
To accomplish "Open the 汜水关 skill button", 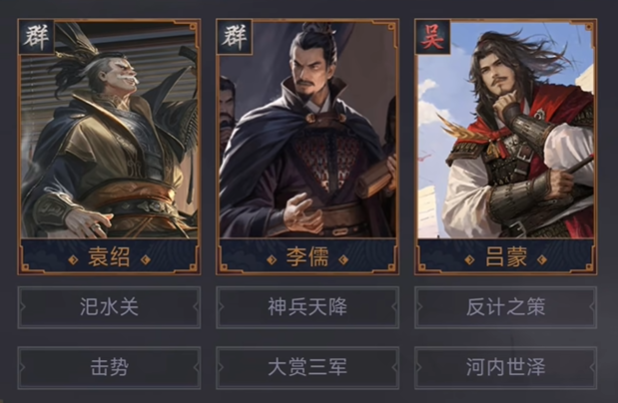I will (x=109, y=307).
